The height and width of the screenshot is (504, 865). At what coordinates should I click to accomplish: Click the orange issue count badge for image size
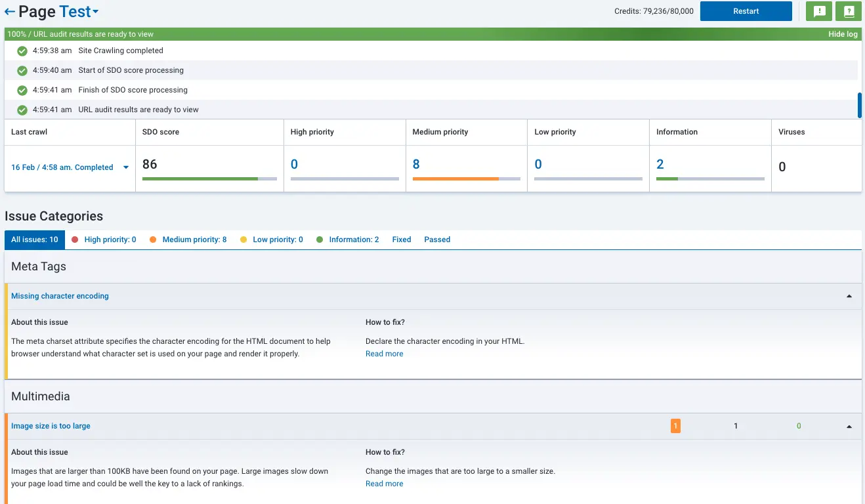tap(675, 425)
